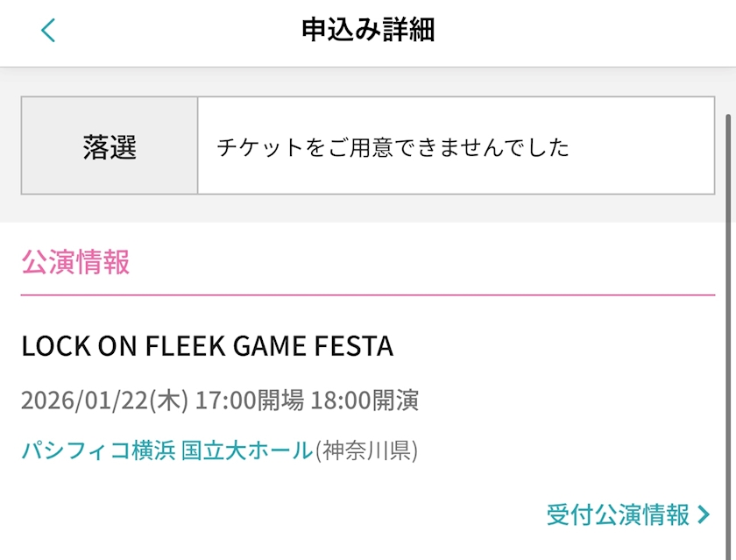This screenshot has width=736, height=560.
Task: Click the 2026/01/22(木) performance date
Action: coord(104,401)
